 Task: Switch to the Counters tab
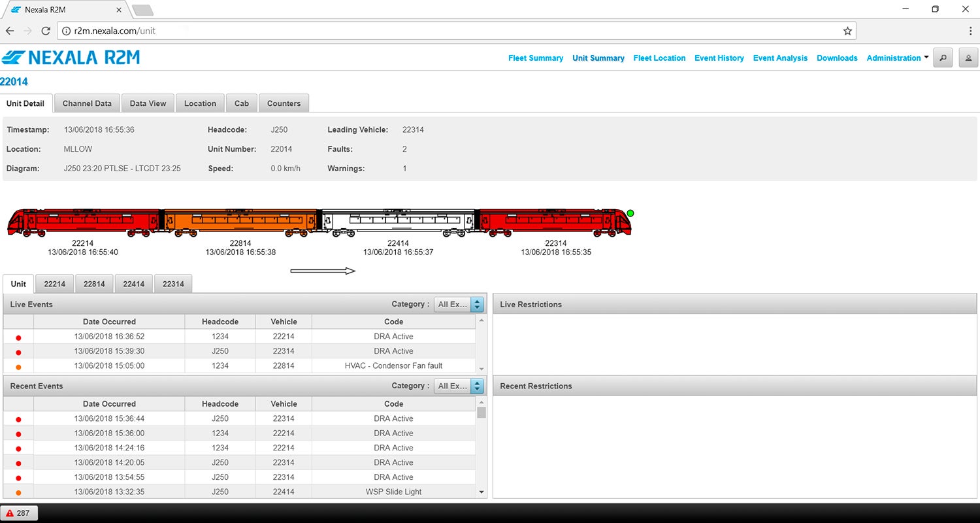(x=284, y=103)
